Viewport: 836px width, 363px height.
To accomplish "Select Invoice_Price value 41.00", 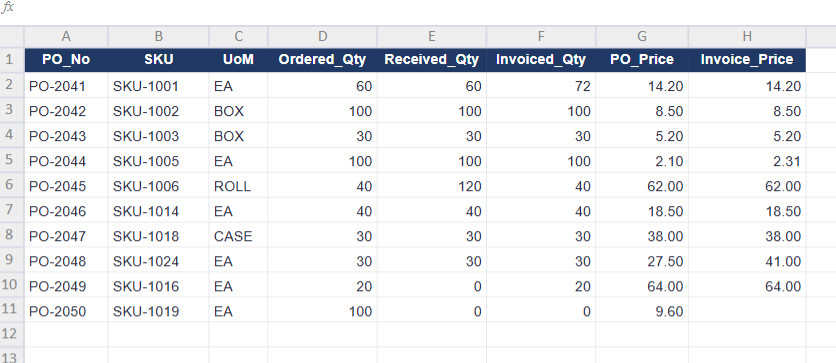I will pos(747,261).
